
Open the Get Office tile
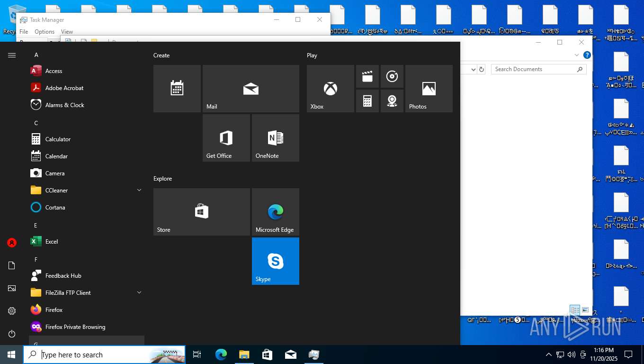226,138
